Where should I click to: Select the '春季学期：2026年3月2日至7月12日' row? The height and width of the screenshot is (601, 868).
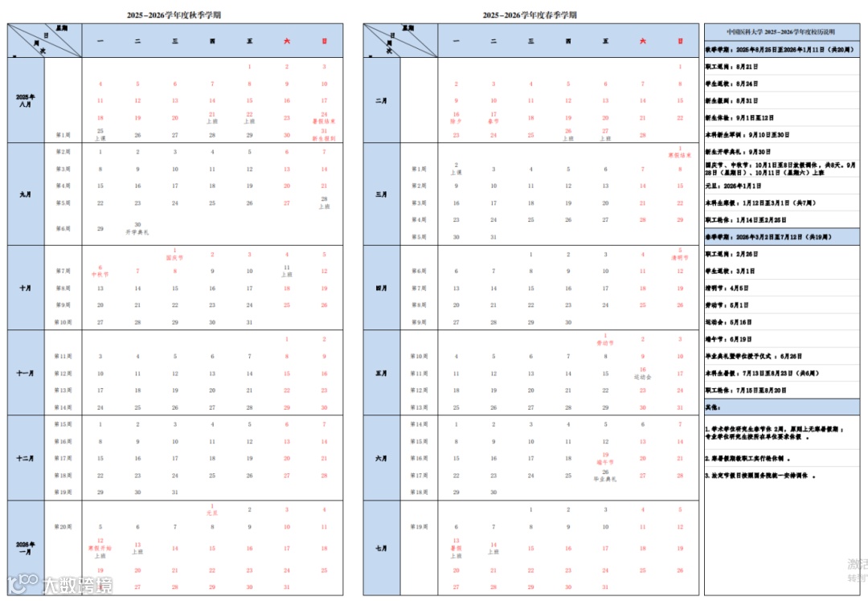(x=782, y=237)
